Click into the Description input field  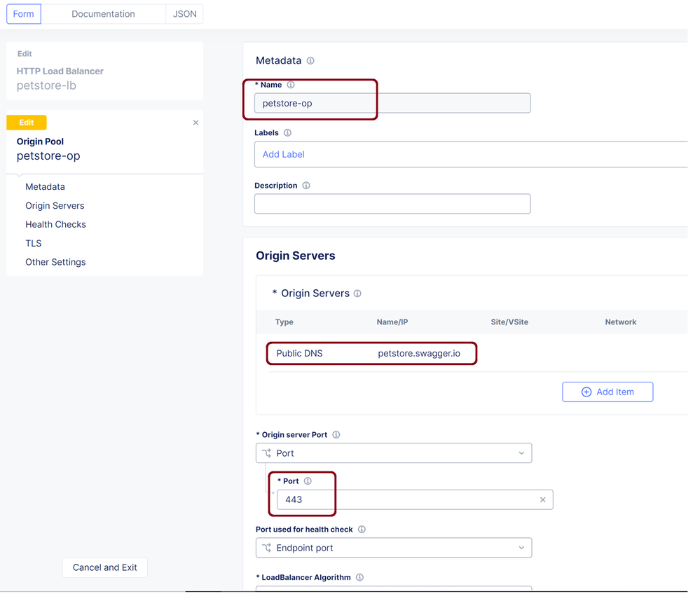[x=392, y=204]
